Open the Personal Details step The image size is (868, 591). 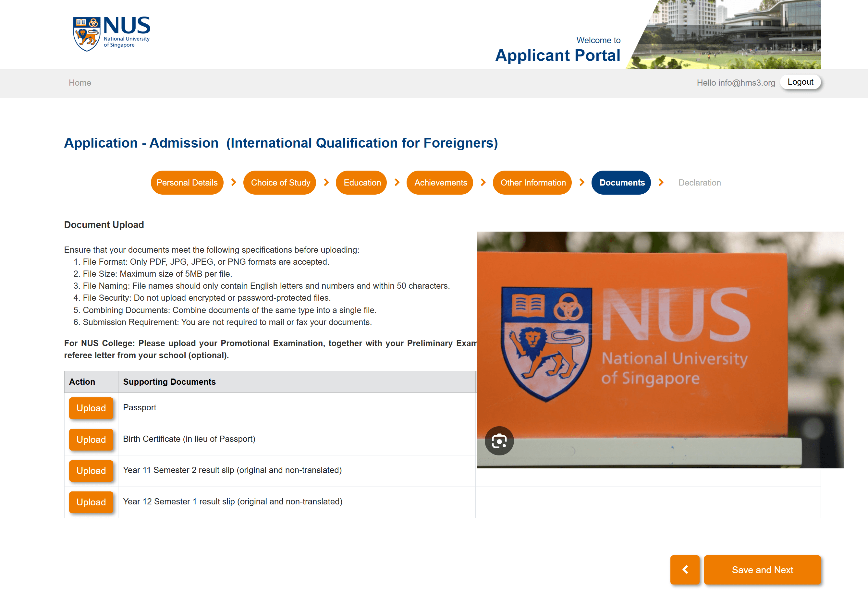click(187, 183)
